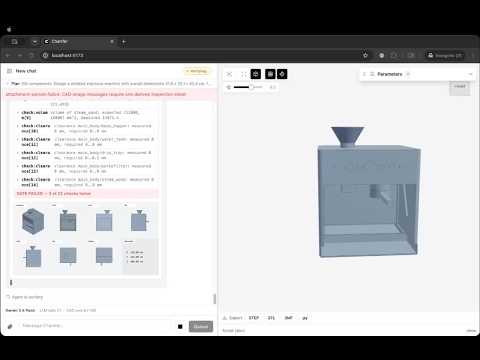The height and width of the screenshot is (360, 480).
Task: Expand the check clearance [13] row
Action: pyautogui.click(x=85, y=169)
